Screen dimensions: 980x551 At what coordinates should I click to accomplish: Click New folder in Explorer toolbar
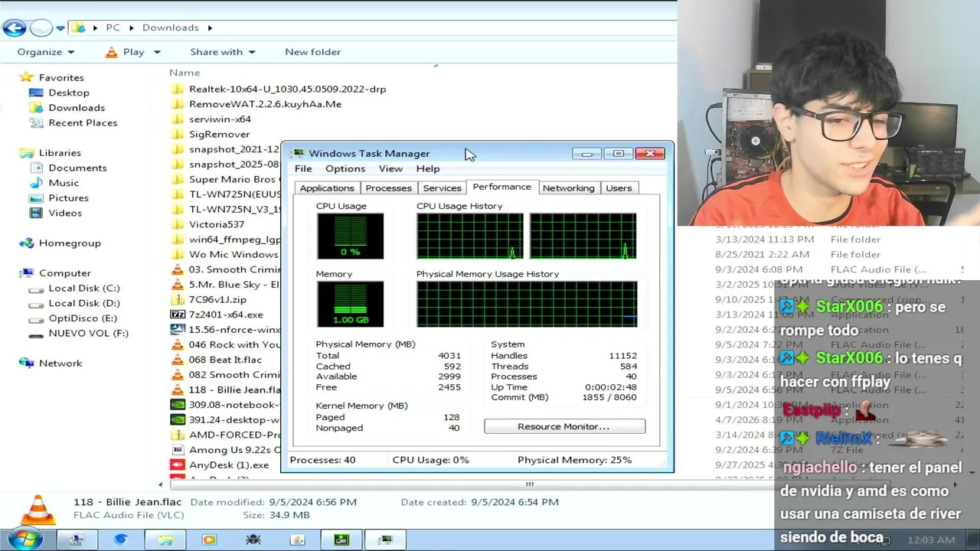coord(313,52)
